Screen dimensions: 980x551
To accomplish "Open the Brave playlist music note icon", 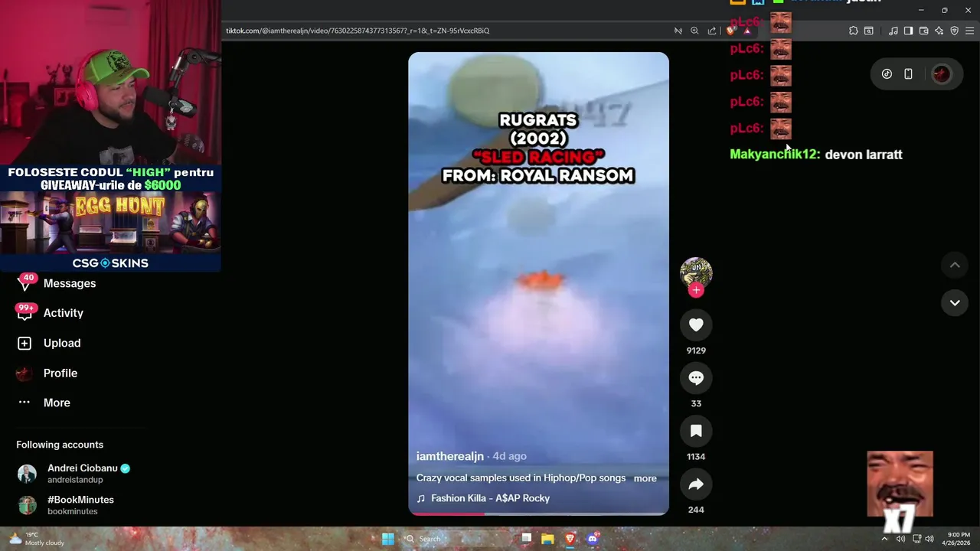I will pos(893,31).
